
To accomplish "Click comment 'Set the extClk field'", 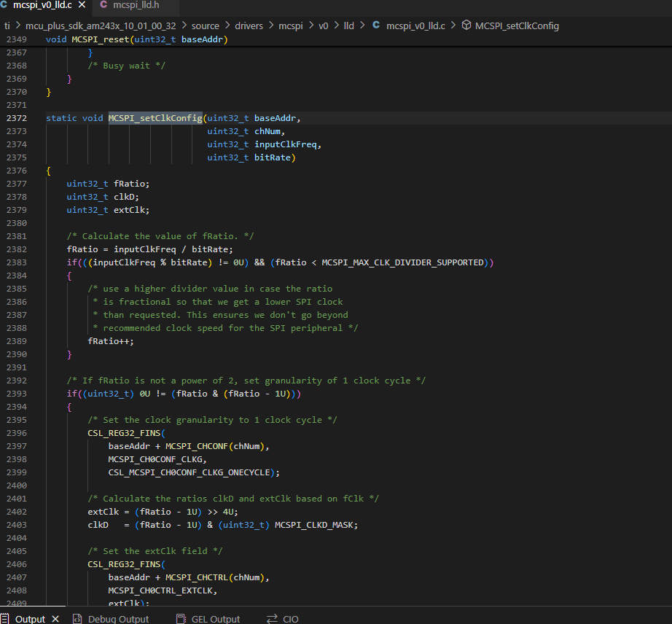I will tap(155, 551).
